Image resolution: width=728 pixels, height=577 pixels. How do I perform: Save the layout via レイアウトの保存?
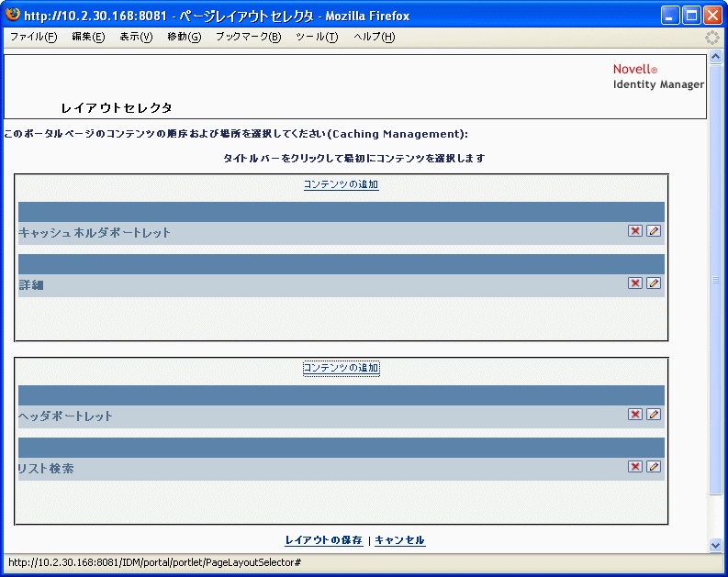point(324,540)
